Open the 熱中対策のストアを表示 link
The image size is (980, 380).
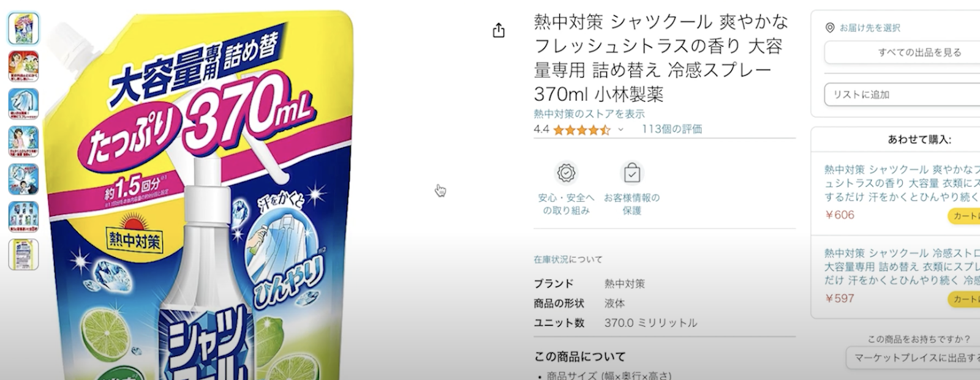click(x=589, y=114)
